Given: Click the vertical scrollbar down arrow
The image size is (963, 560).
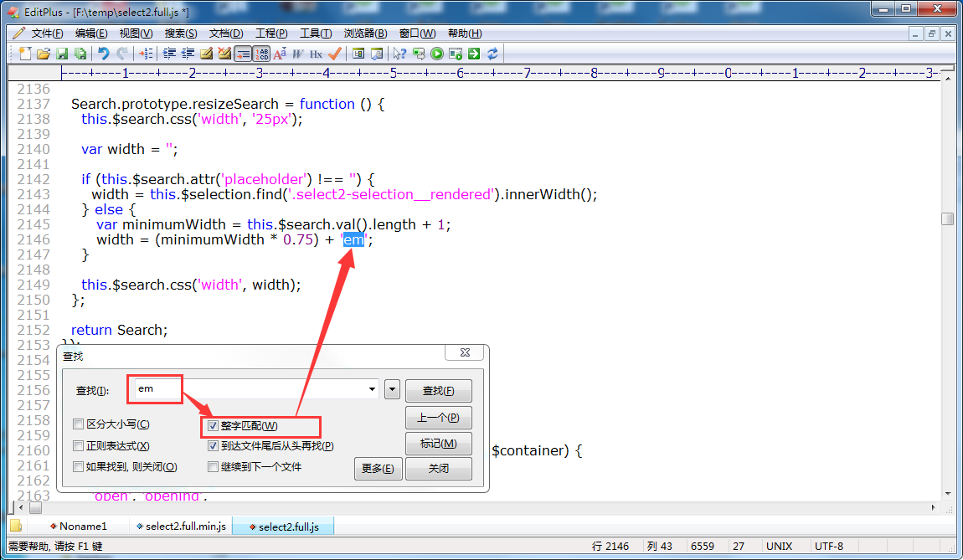Looking at the screenshot, I should coord(948,493).
